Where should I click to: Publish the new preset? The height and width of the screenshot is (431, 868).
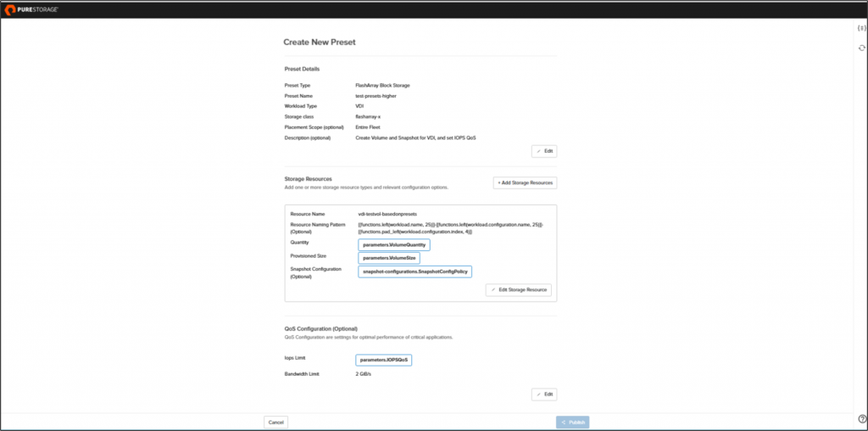point(573,423)
